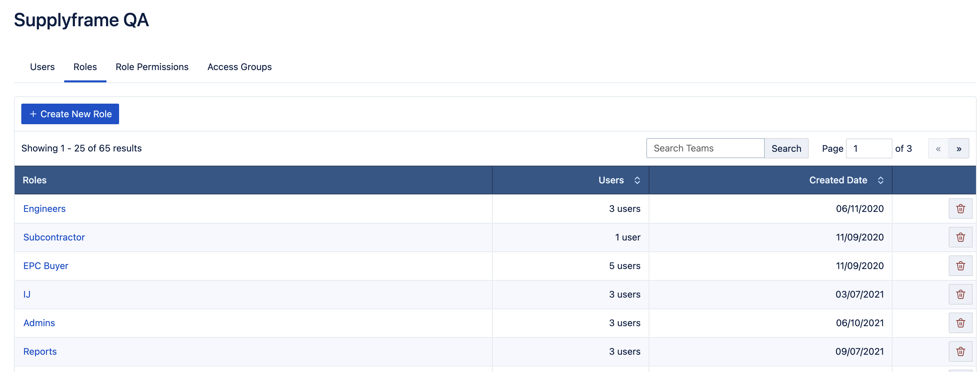The image size is (980, 372).
Task: Switch to the Users tab
Action: (42, 67)
